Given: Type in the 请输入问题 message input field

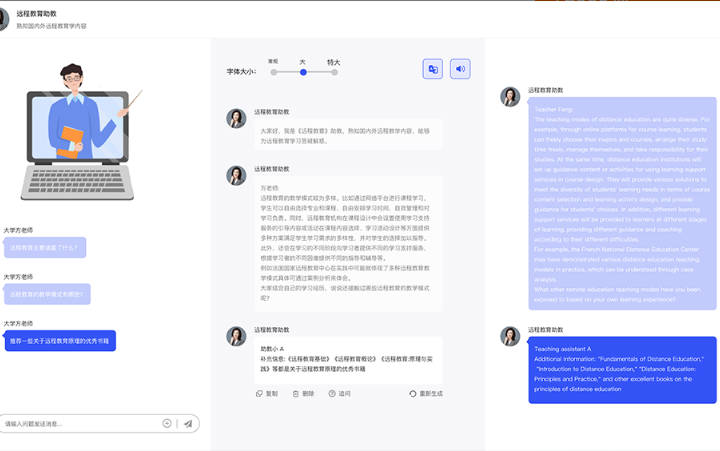Looking at the screenshot, I should coord(82,424).
